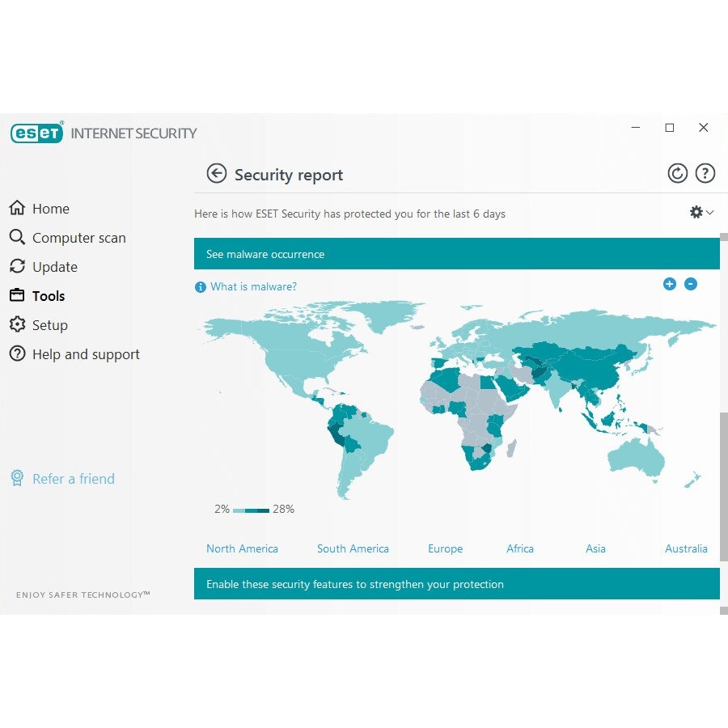Open Computer scan from the sidebar
Screen dimensions: 728x728
point(79,238)
